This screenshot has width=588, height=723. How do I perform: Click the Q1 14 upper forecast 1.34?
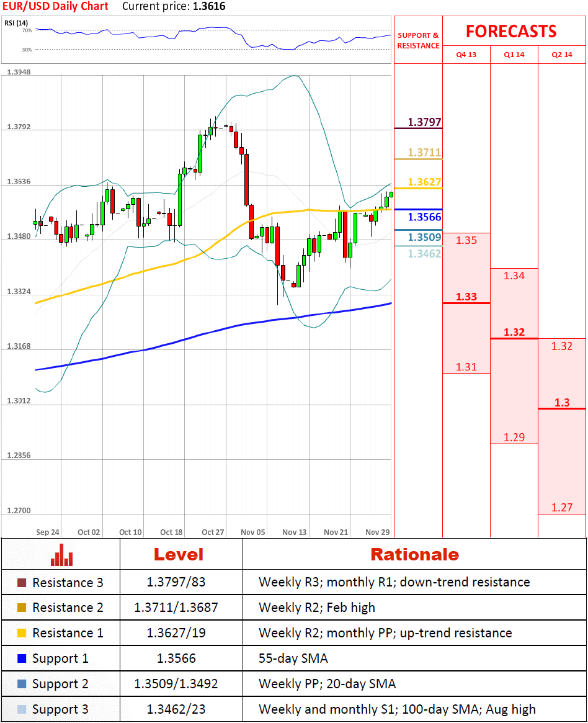click(514, 276)
